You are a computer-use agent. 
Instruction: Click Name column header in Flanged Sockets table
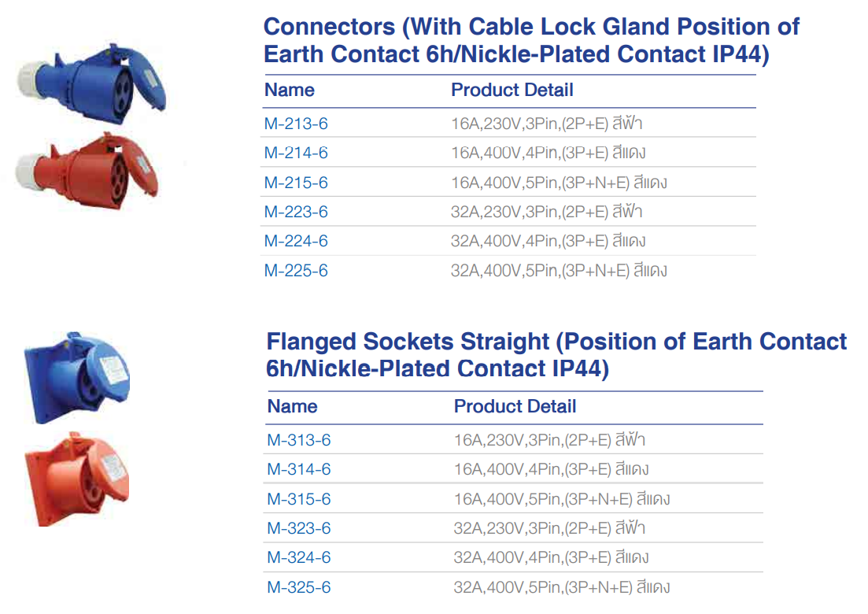293,406
